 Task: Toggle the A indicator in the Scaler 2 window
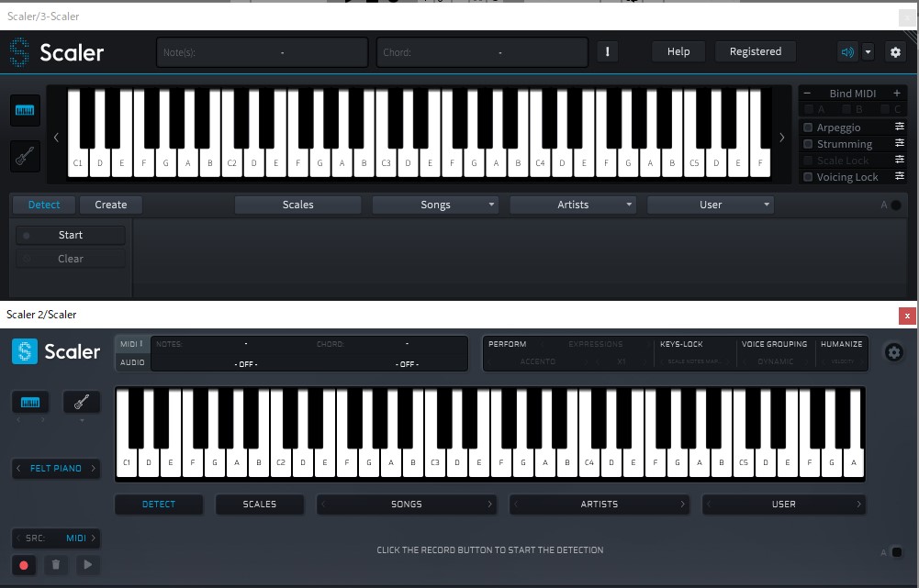click(897, 552)
